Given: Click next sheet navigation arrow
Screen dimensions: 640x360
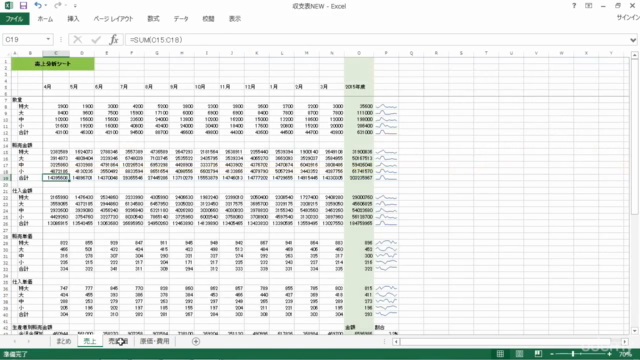Looking at the screenshot, I should pos(29,342).
